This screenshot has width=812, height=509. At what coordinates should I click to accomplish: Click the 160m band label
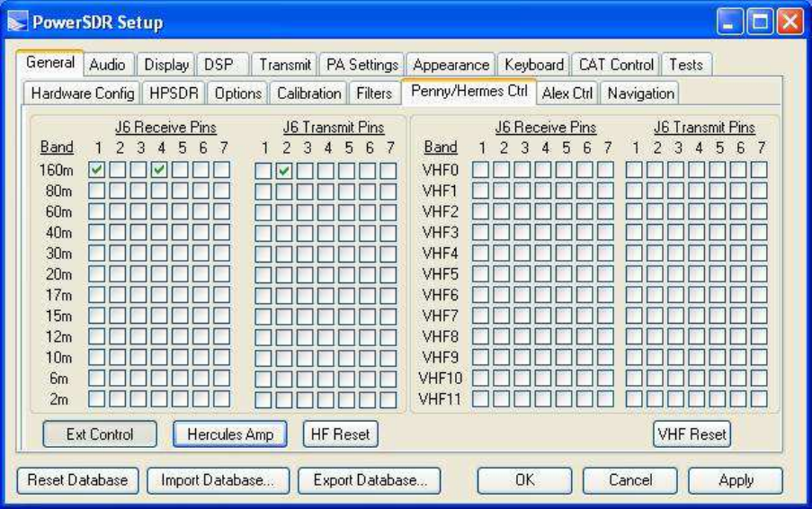[56, 170]
